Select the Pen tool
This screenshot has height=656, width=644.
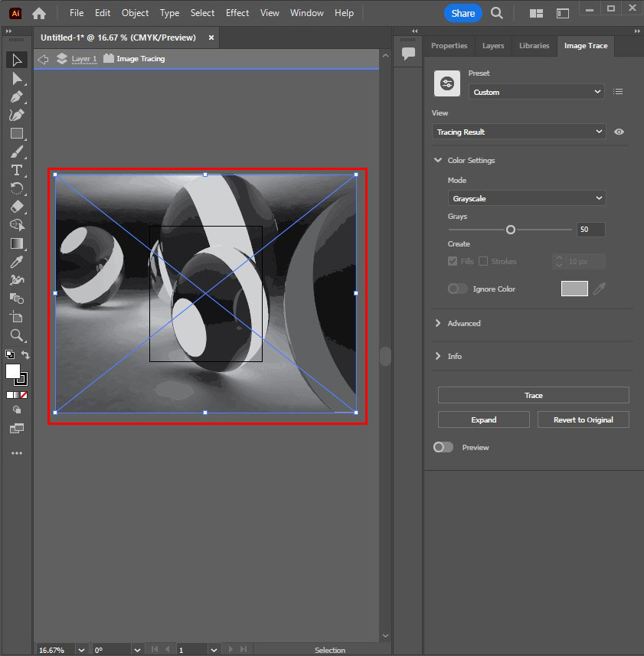[17, 97]
